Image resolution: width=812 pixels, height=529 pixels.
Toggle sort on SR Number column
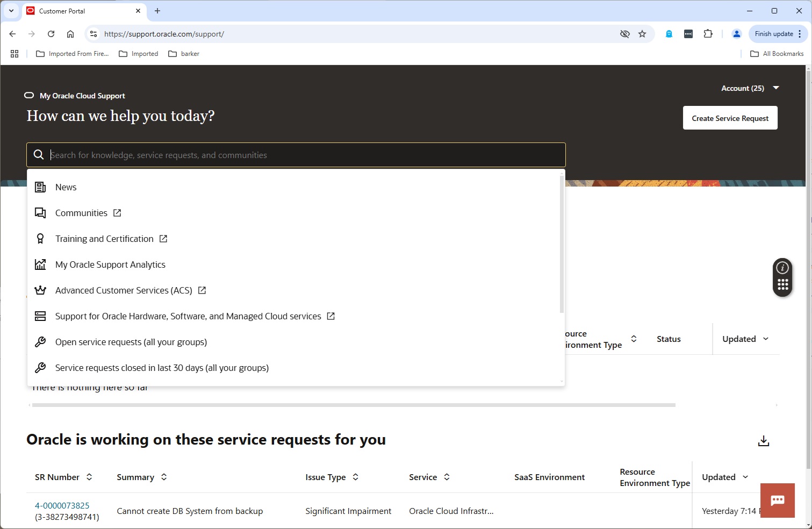point(89,477)
